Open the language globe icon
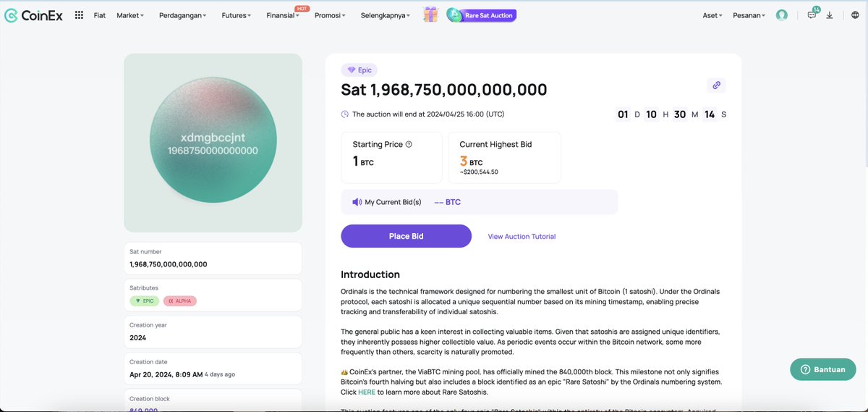868x412 pixels. point(856,15)
